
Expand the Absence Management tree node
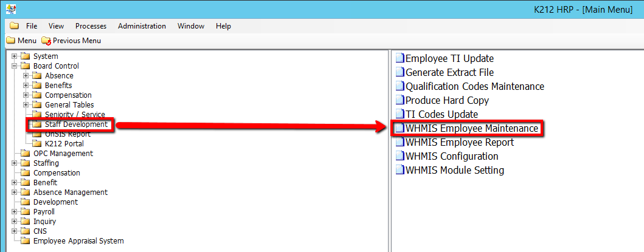point(14,192)
